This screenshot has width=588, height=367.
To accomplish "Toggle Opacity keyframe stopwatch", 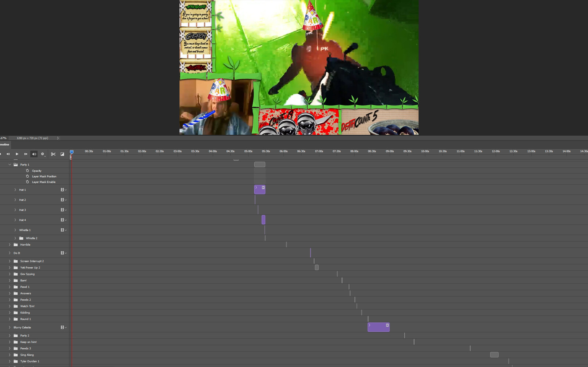I will click(x=27, y=171).
